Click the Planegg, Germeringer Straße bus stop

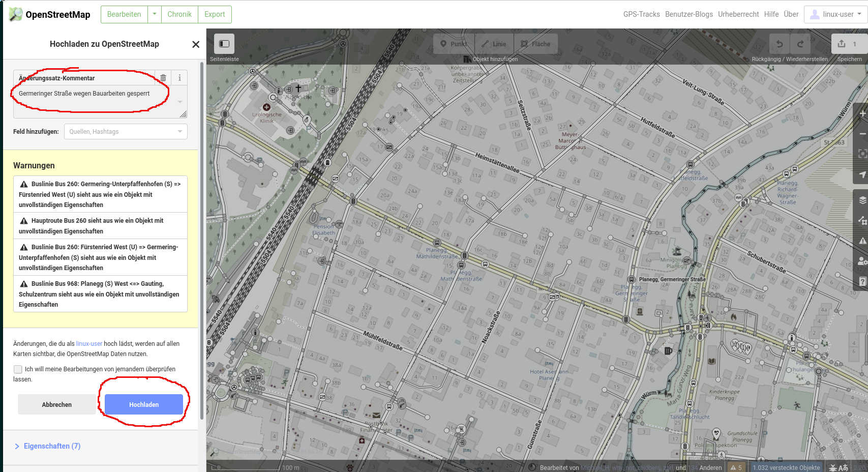pos(631,279)
